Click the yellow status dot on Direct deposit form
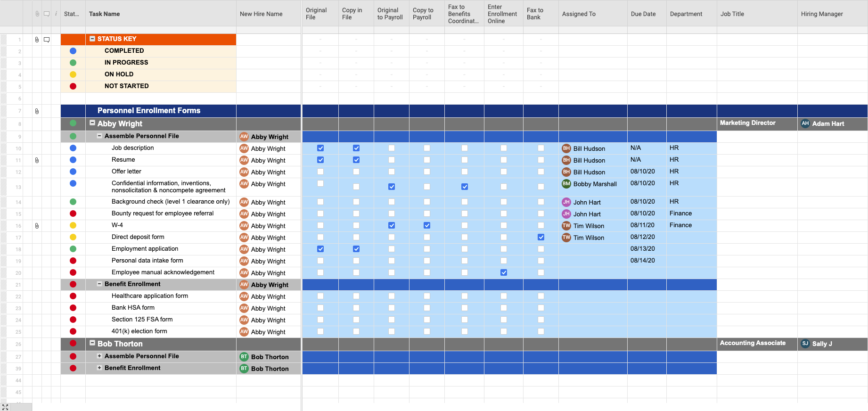868x411 pixels. [x=73, y=237]
